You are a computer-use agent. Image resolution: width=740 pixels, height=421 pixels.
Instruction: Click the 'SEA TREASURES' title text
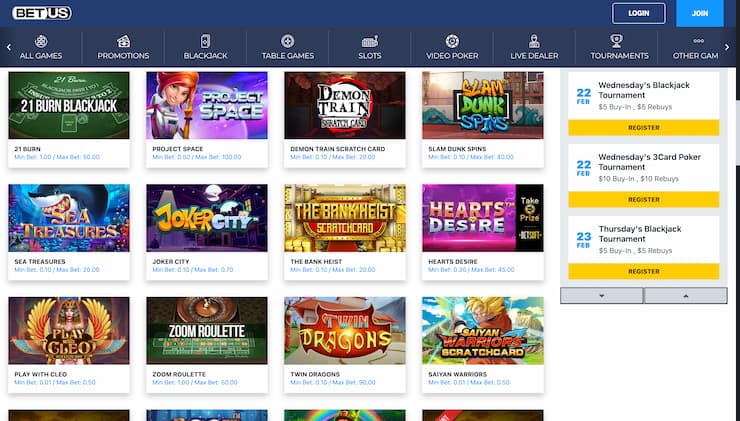pyautogui.click(x=40, y=261)
